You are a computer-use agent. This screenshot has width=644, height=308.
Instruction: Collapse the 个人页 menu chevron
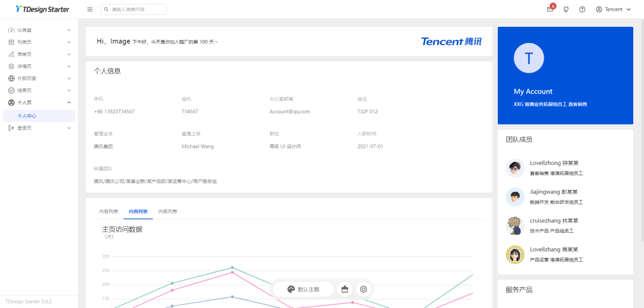click(69, 102)
